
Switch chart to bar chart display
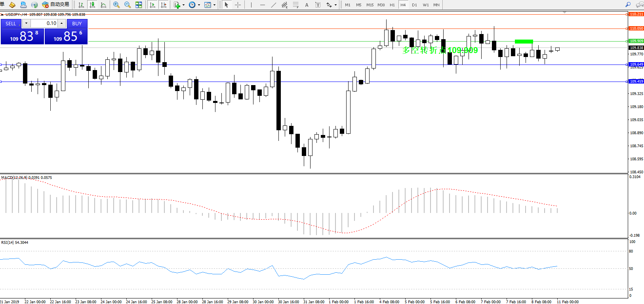pyautogui.click(x=81, y=5)
